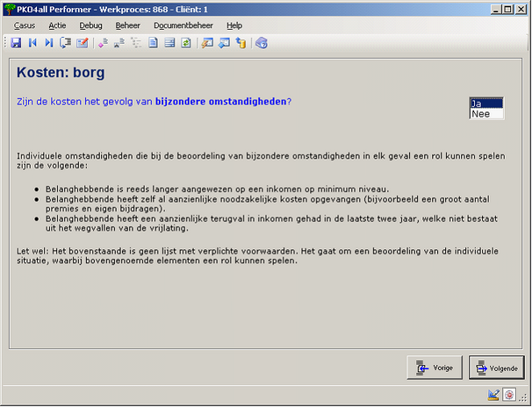
Task: Jump to last step with blue forward arrow
Action: pyautogui.click(x=49, y=43)
